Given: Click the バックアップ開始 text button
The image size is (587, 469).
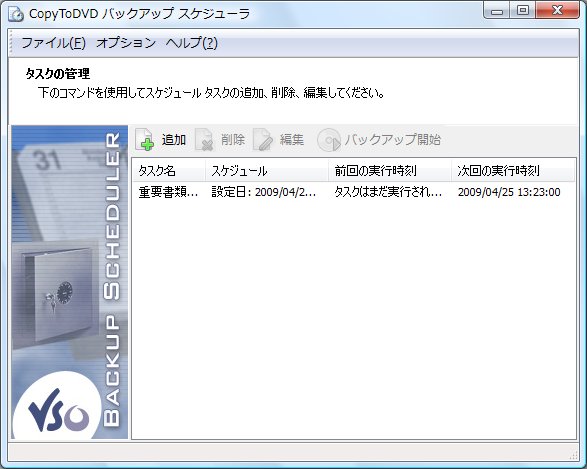Looking at the screenshot, I should click(x=392, y=140).
